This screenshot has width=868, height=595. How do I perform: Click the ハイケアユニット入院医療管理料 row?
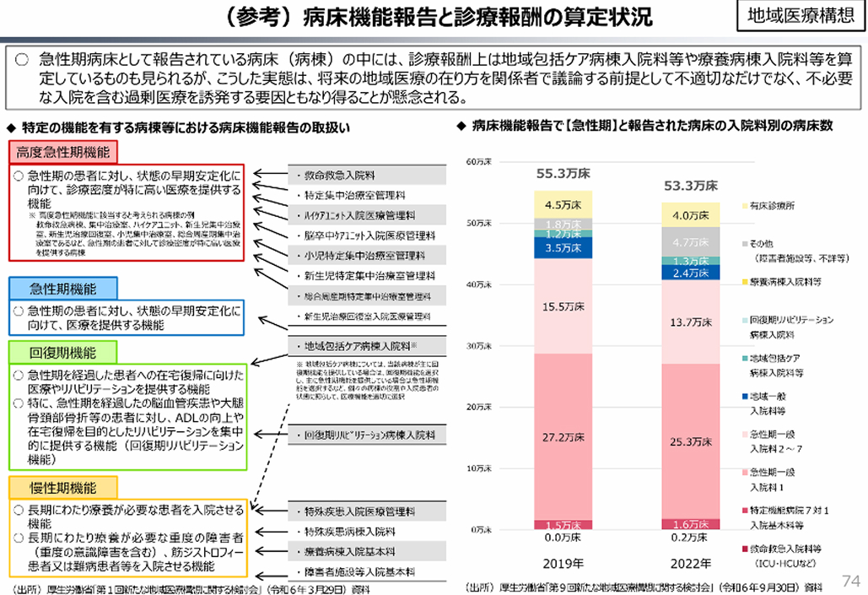367,215
